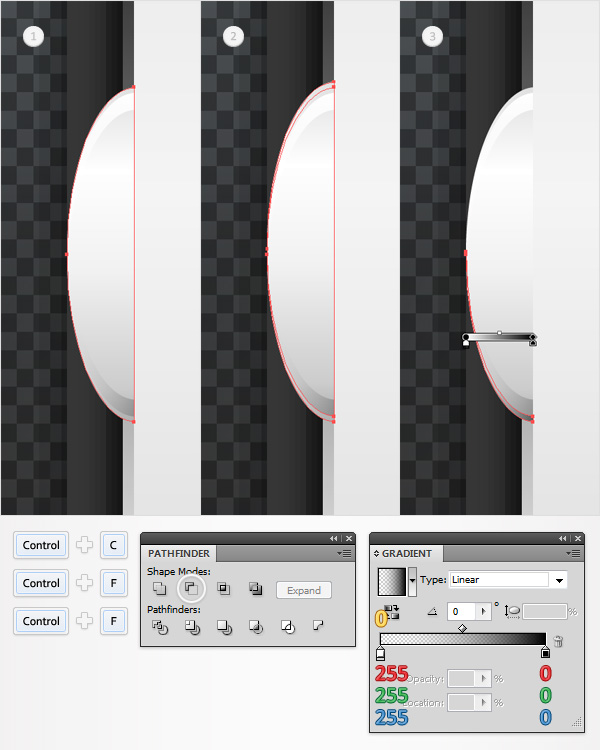This screenshot has height=750, width=600.
Task: Open the Gradient panel flyout menu
Action: [x=572, y=553]
